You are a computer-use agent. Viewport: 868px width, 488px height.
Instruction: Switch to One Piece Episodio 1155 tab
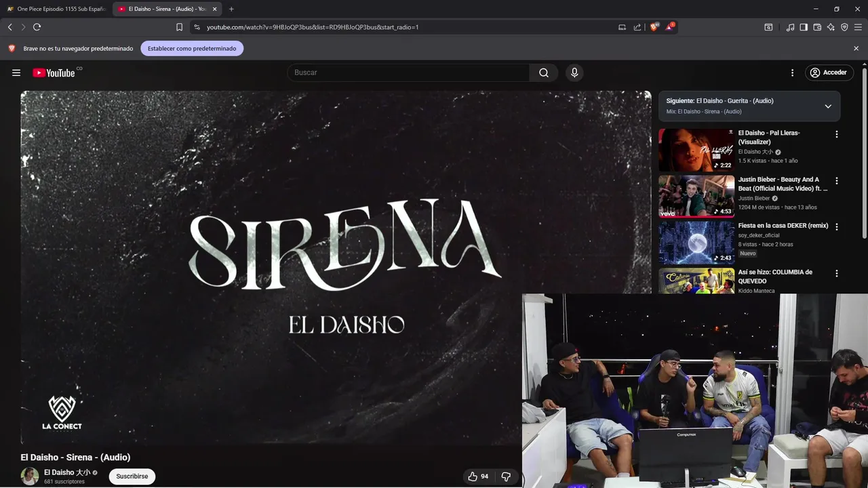[56, 9]
